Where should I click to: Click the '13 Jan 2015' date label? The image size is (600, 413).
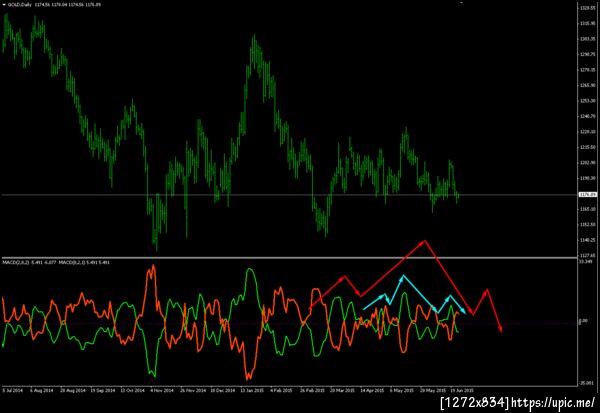click(252, 390)
